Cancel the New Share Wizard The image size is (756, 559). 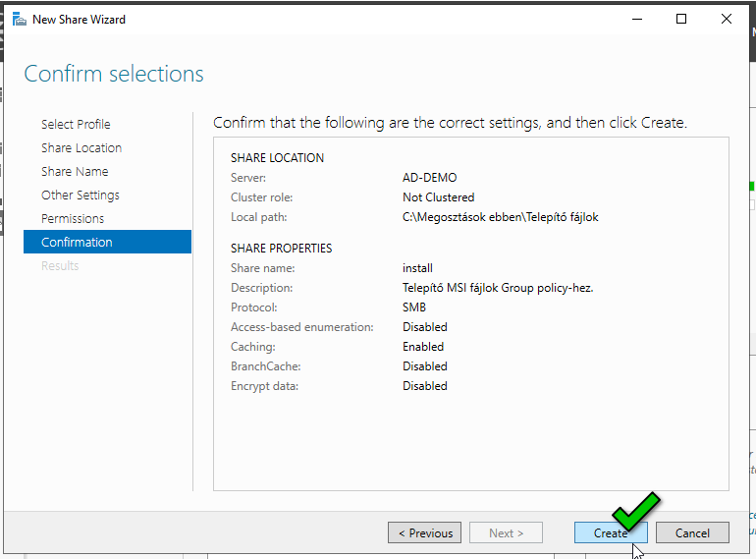tap(691, 532)
